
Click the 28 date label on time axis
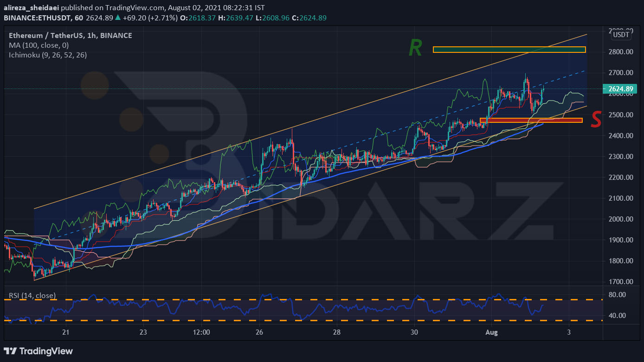point(337,332)
